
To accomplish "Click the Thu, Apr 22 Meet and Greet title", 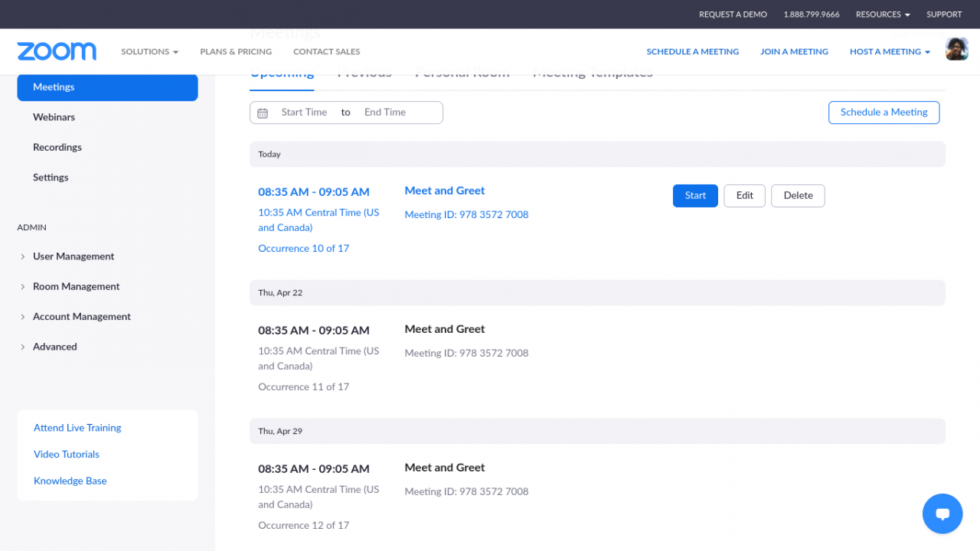I will click(445, 329).
